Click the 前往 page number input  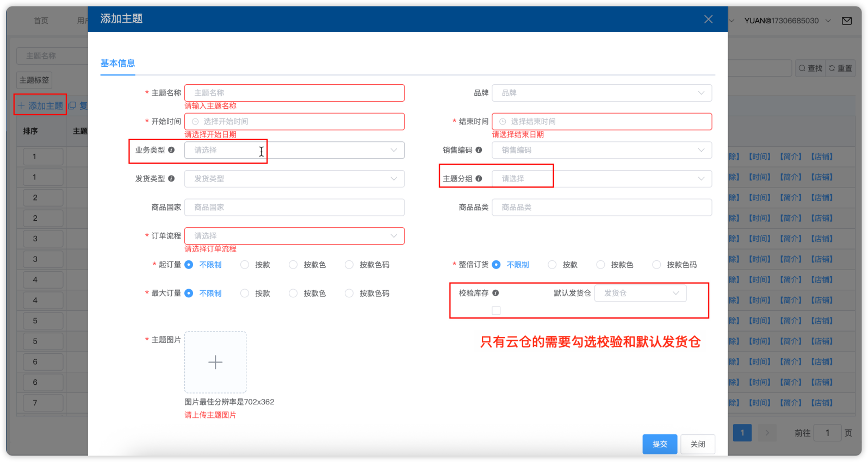(x=827, y=433)
